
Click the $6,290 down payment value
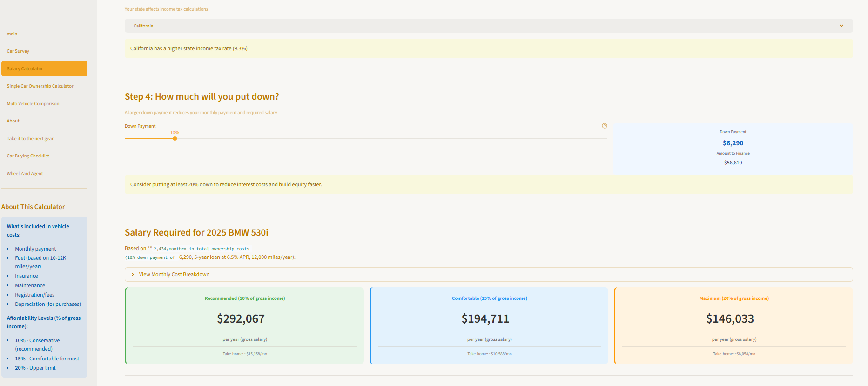[733, 143]
